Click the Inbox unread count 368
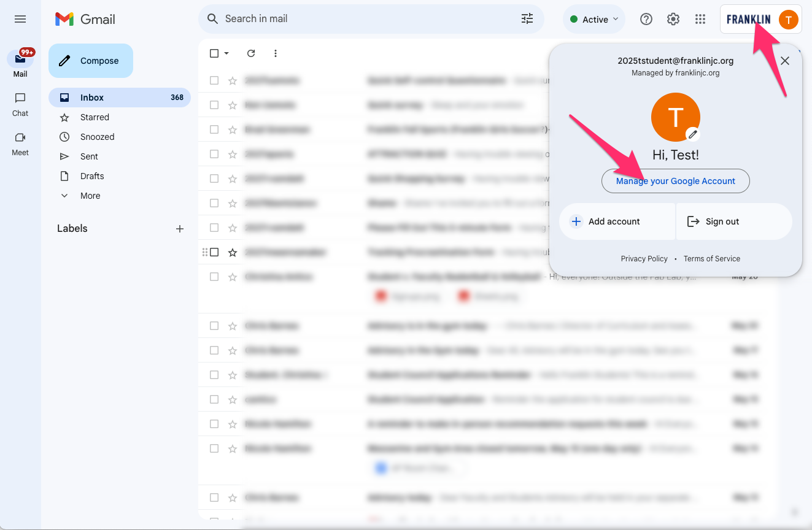The image size is (812, 530). (x=177, y=98)
